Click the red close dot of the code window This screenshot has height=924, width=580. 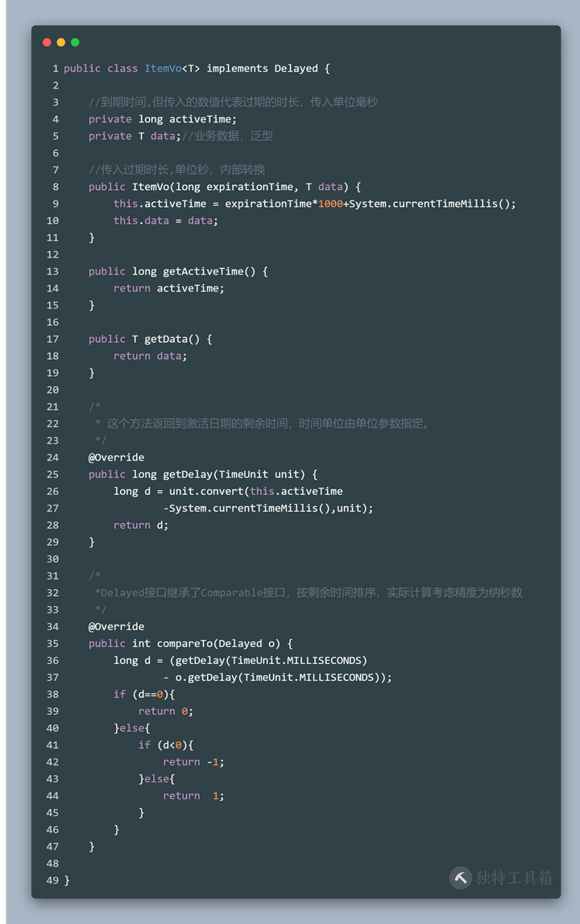coord(48,43)
